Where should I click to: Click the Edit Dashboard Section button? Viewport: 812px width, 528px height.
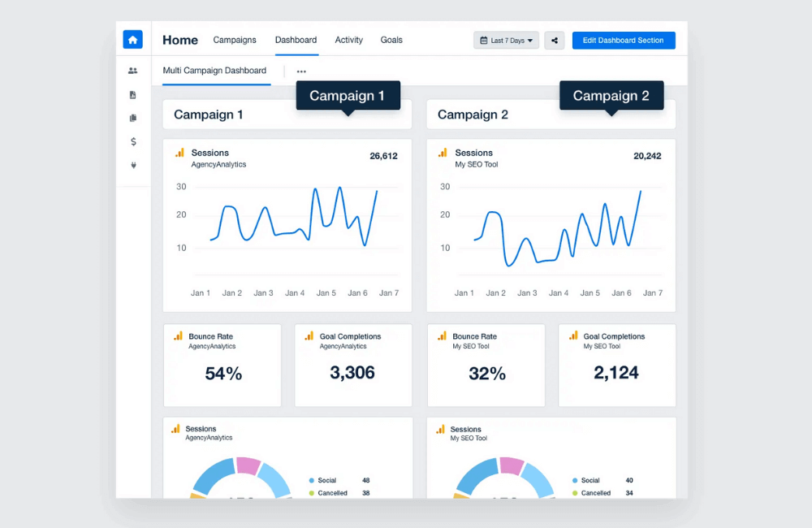[623, 40]
